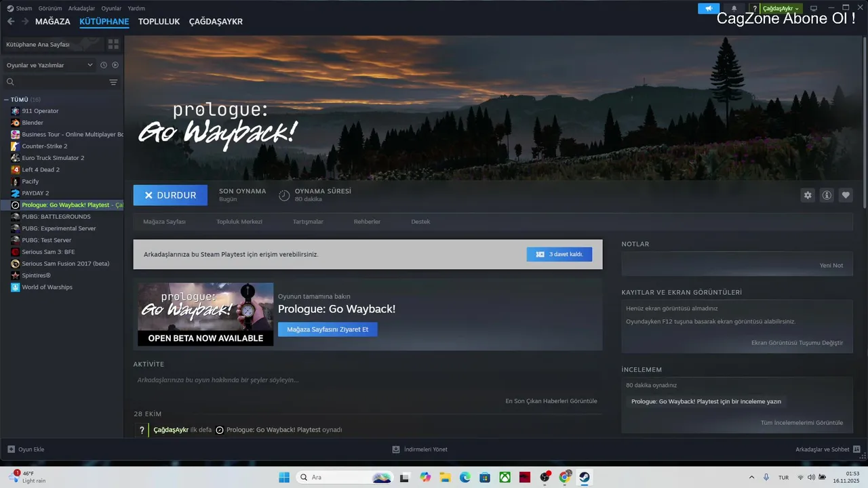The image size is (868, 488).
Task: Open the ÇağdaşAykr account dropdown
Action: click(781, 8)
